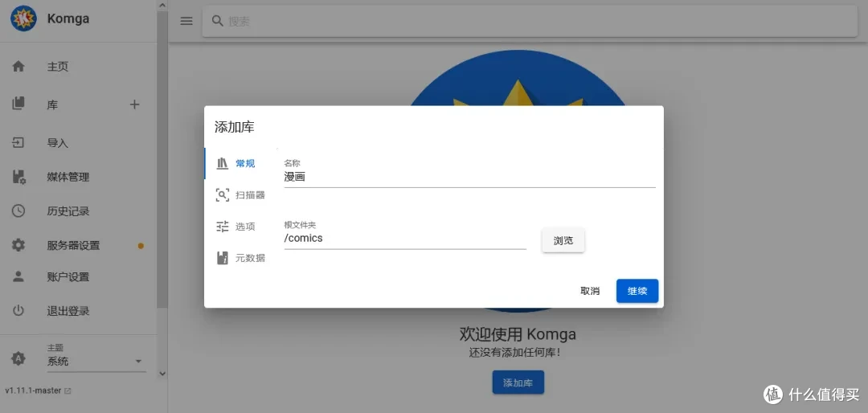Click the sidebar scroll down arrow
868x413 pixels.
(162, 374)
